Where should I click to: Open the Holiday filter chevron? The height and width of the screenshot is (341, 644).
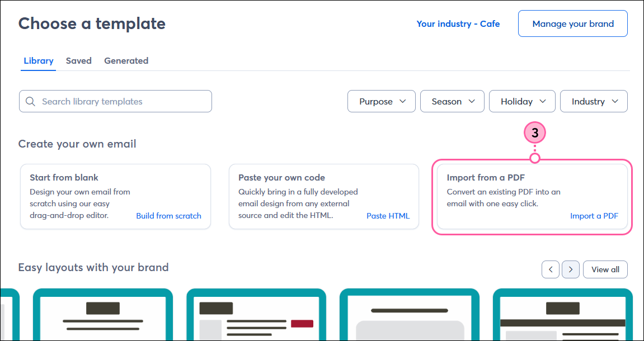pos(542,101)
